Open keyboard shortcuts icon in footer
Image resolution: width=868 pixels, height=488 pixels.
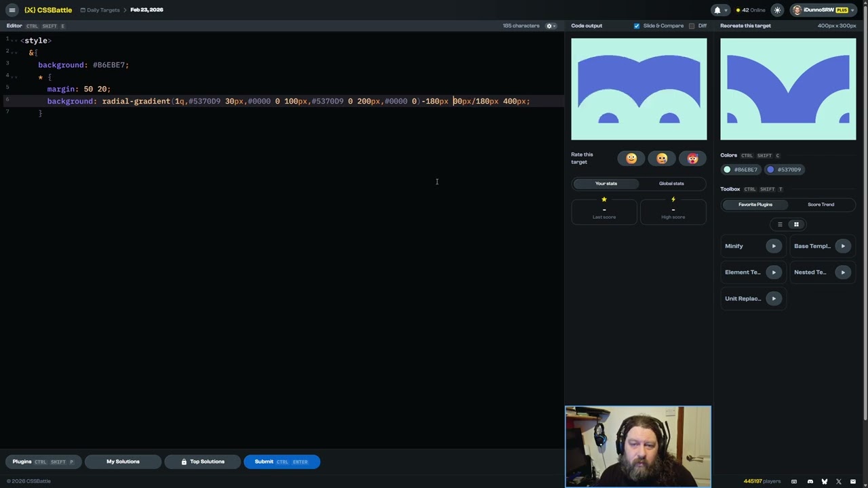794,481
